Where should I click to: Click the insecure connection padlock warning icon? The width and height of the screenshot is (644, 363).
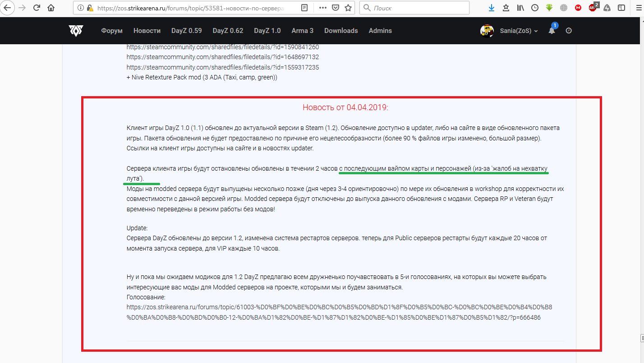pyautogui.click(x=90, y=8)
